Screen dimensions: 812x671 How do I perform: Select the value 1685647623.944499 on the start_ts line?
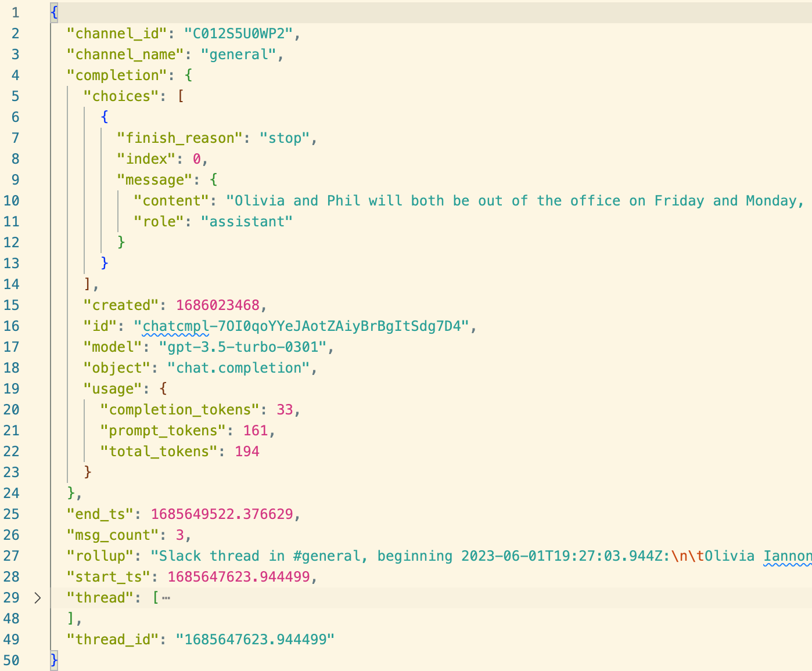[239, 577]
